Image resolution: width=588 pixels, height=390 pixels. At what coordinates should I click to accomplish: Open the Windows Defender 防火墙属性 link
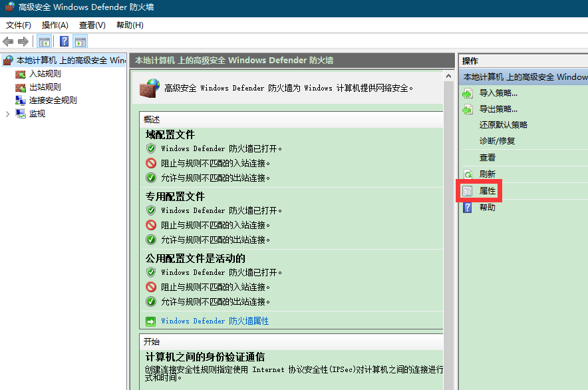click(x=215, y=321)
